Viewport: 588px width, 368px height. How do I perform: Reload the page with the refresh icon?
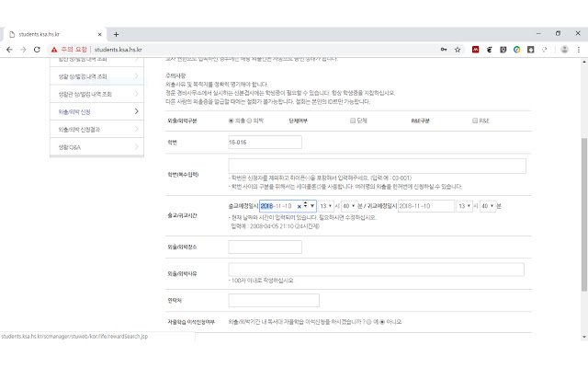tap(37, 50)
